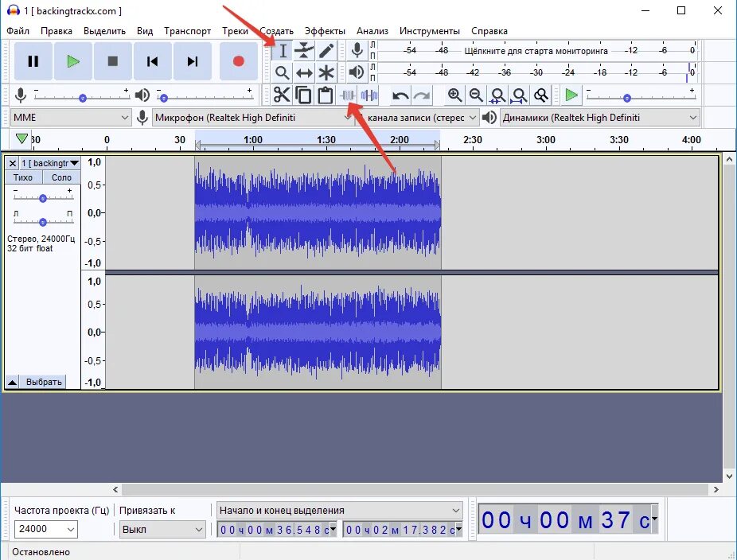Screen dimensions: 737x560
Task: Open the Справка menu
Action: tap(489, 31)
